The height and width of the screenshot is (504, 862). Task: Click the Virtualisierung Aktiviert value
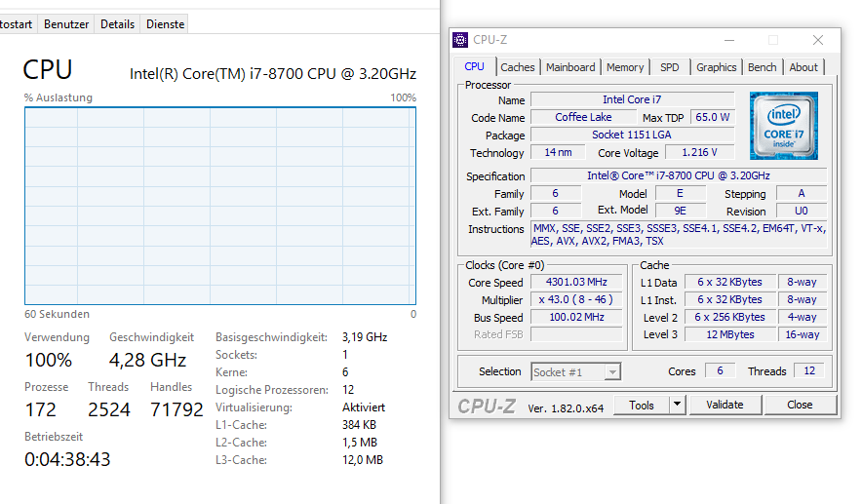(x=364, y=407)
